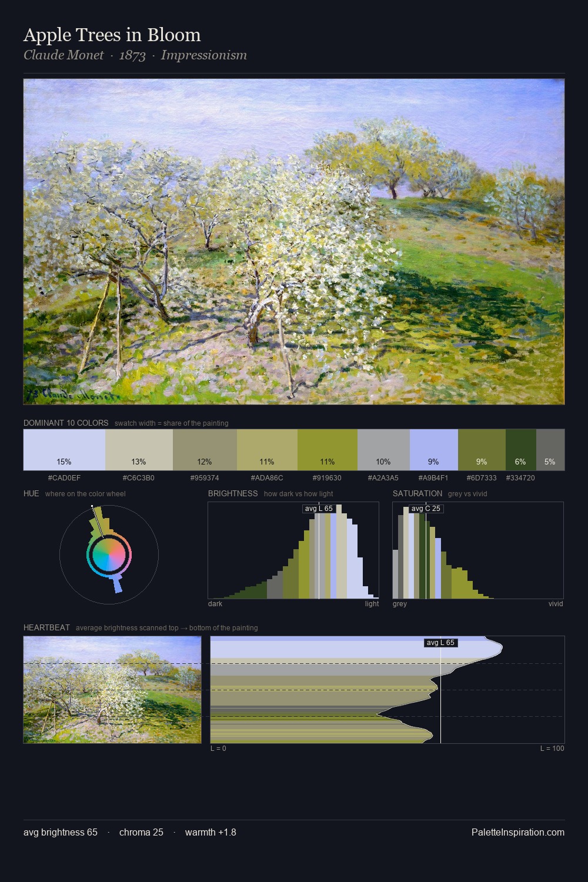Click the HUE section heading

click(x=31, y=493)
